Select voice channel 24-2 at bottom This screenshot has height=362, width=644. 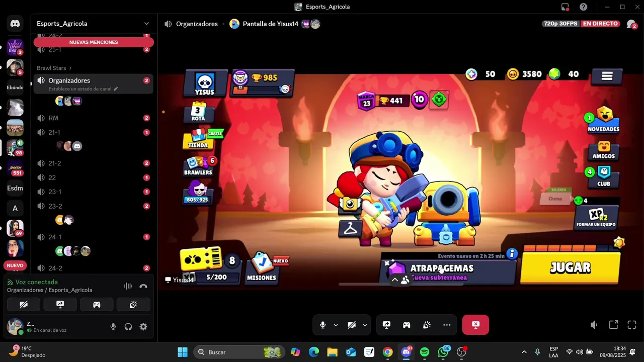(x=94, y=268)
